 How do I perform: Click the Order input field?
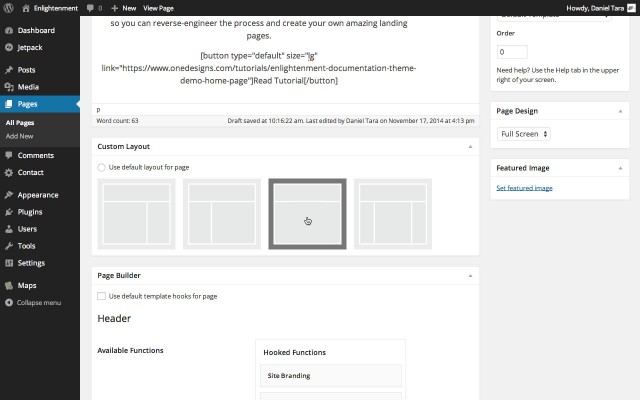512,52
